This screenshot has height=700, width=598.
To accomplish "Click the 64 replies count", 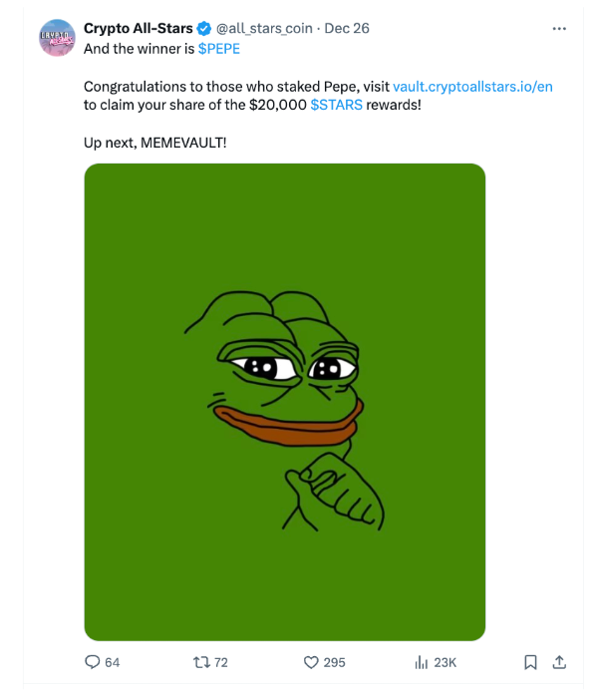I will (x=112, y=662).
